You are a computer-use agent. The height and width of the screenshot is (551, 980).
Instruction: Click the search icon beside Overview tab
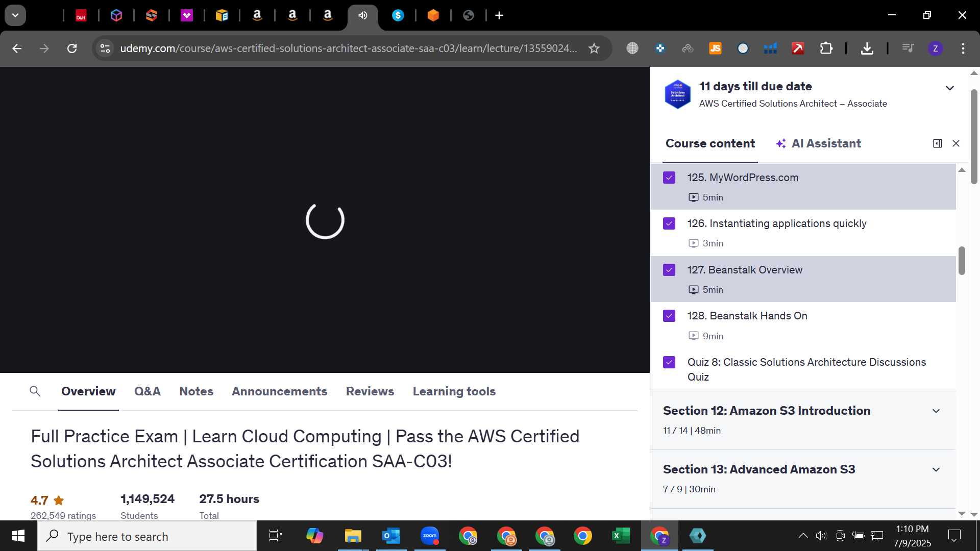35,391
